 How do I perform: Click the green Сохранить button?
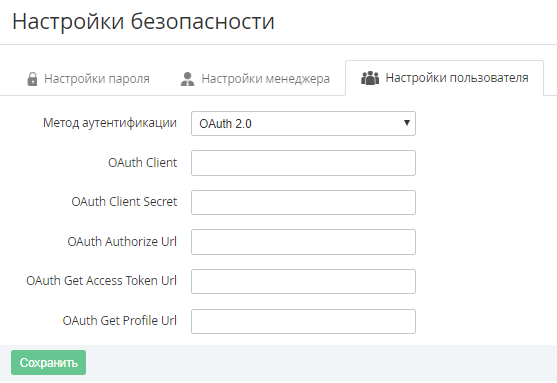pos(48,362)
